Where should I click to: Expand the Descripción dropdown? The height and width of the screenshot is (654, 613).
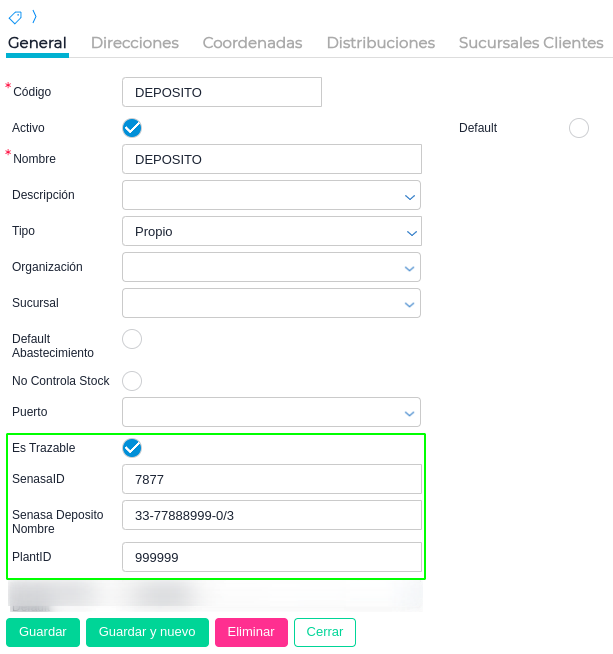[x=409, y=196]
